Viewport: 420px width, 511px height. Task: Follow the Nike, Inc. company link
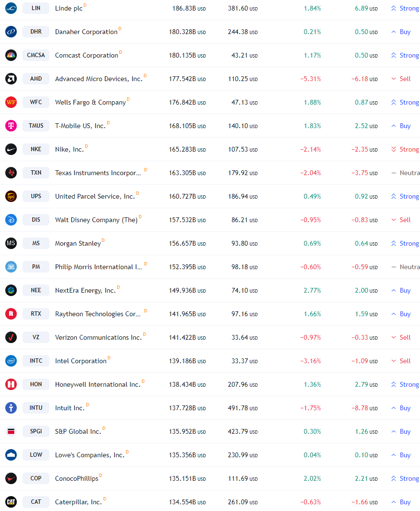tap(70, 149)
